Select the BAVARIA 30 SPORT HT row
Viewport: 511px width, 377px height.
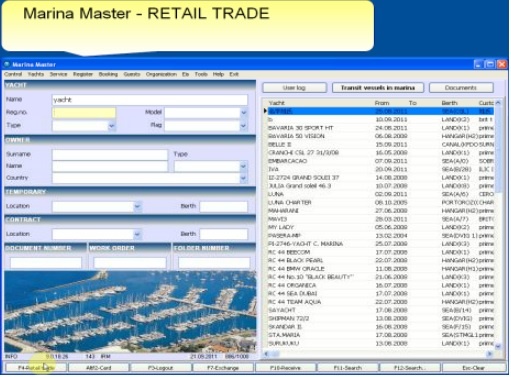tap(380, 128)
